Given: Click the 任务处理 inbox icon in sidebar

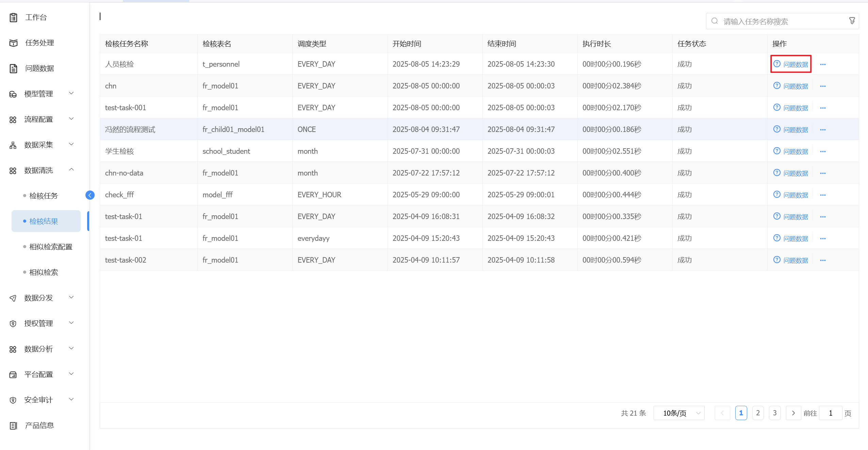Looking at the screenshot, I should (x=13, y=43).
